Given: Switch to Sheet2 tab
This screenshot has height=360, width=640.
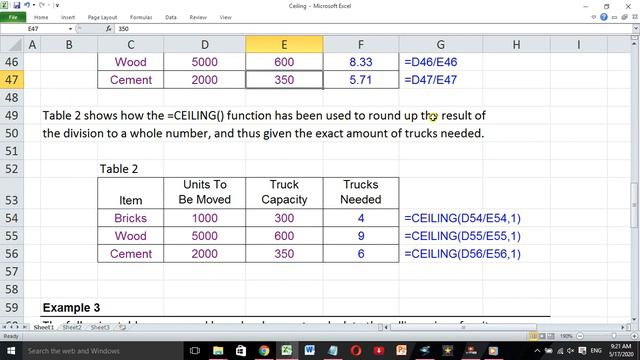Looking at the screenshot, I should [x=72, y=327].
